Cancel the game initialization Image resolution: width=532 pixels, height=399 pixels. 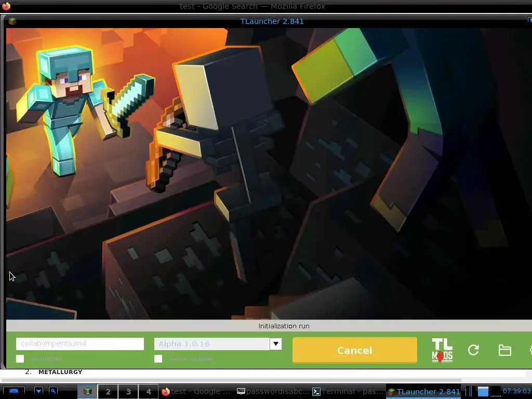[x=354, y=350]
